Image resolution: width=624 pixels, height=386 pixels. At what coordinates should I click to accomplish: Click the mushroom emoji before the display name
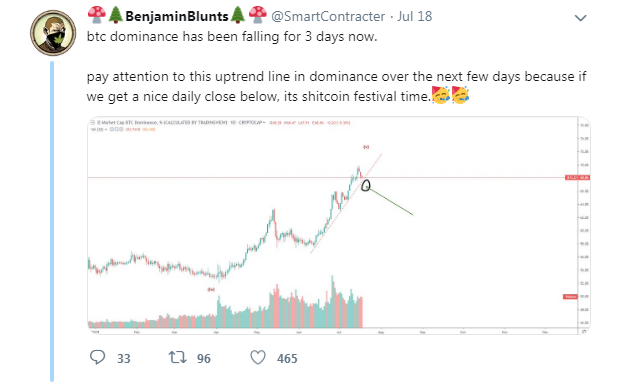[x=97, y=15]
